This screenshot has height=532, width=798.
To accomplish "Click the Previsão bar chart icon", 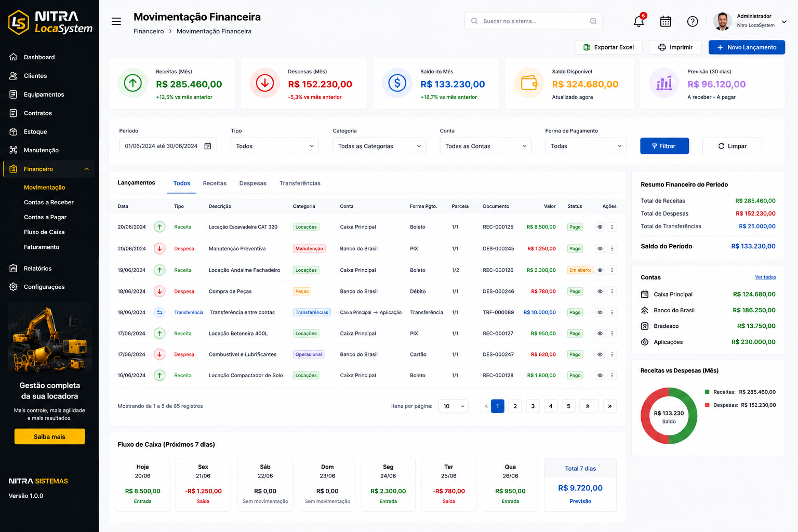I will [664, 83].
